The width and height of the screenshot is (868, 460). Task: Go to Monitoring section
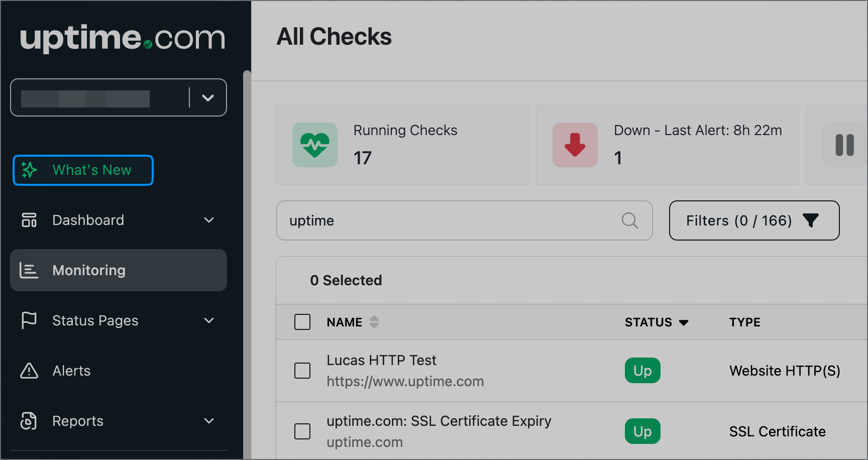[119, 270]
